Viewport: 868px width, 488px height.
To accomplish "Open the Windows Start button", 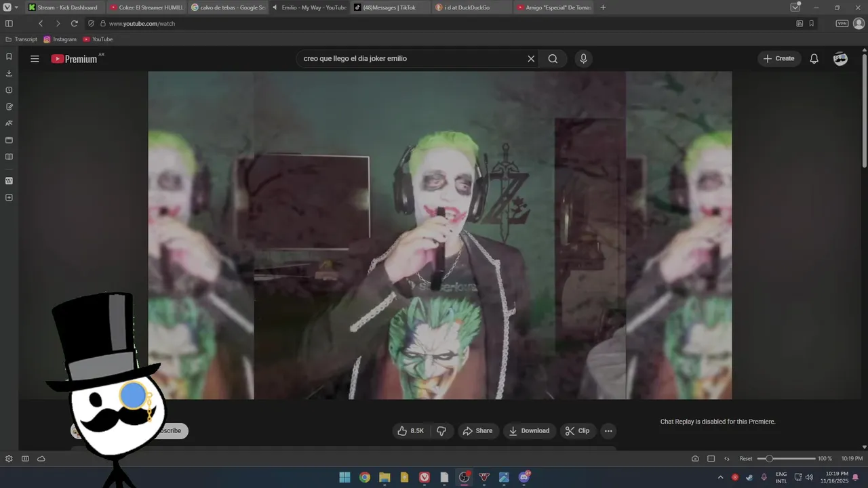I will [344, 477].
